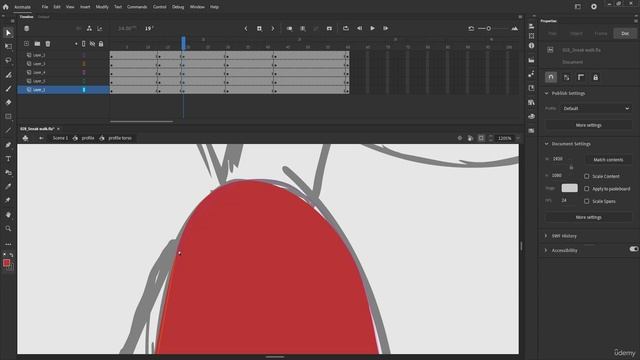Open the three-dot more tools menu

tap(8, 244)
